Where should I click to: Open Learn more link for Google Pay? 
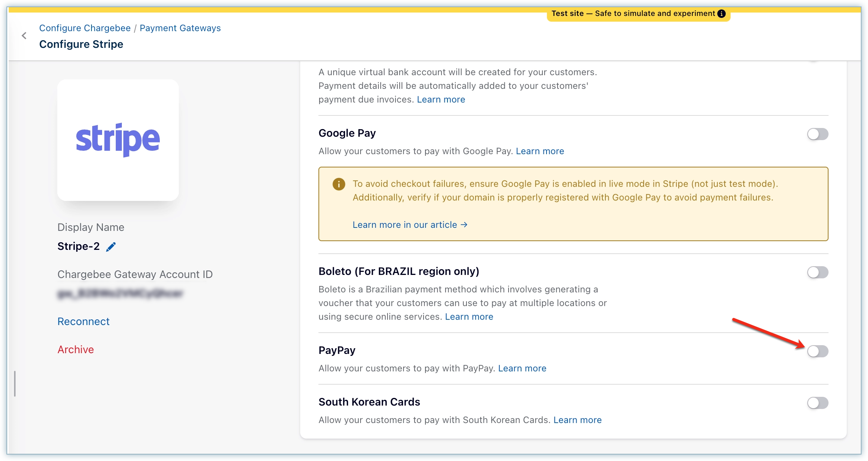coord(540,151)
